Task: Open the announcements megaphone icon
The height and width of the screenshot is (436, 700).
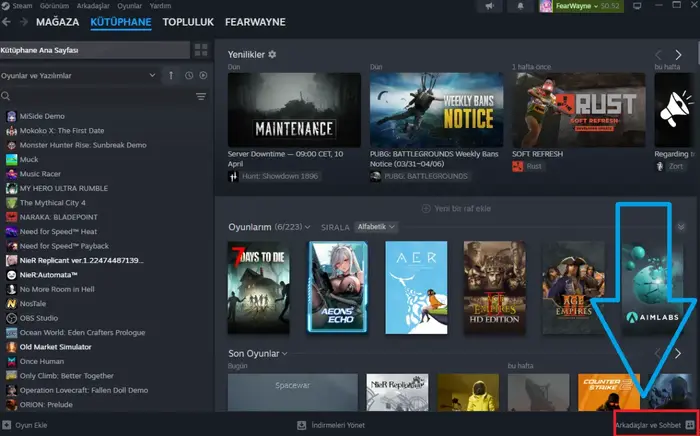Action: point(490,6)
